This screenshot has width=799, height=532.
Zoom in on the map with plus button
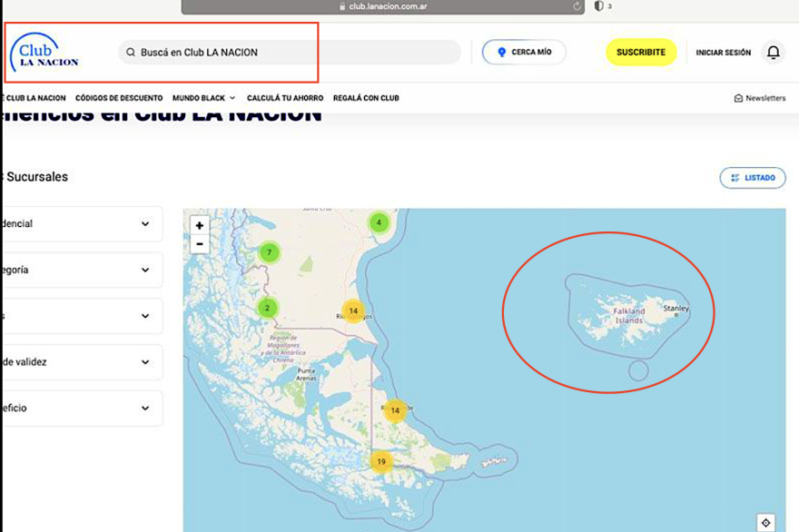200,226
